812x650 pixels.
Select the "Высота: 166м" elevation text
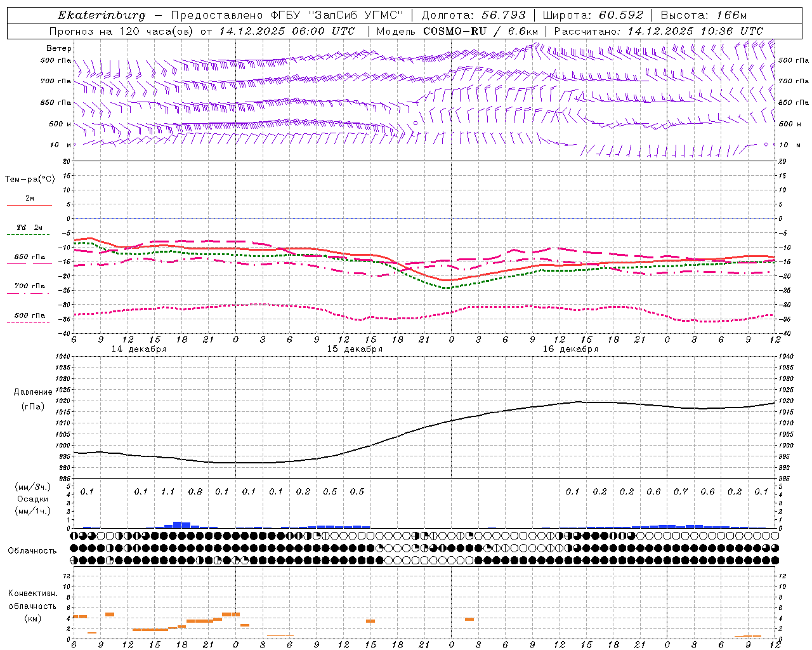pyautogui.click(x=704, y=15)
